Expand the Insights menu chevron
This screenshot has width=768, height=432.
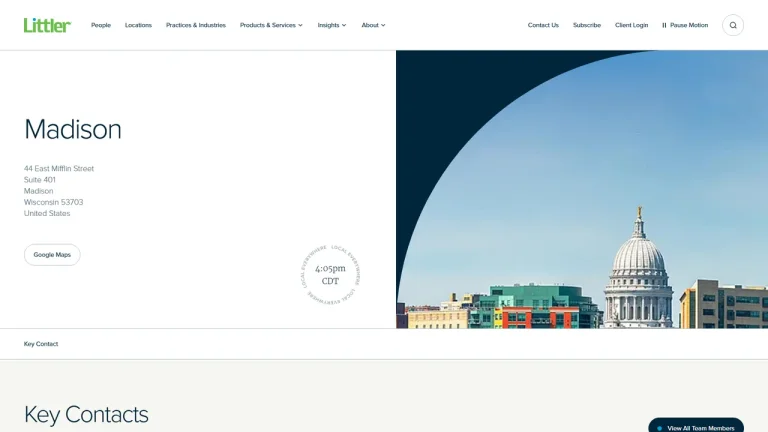pyautogui.click(x=344, y=25)
